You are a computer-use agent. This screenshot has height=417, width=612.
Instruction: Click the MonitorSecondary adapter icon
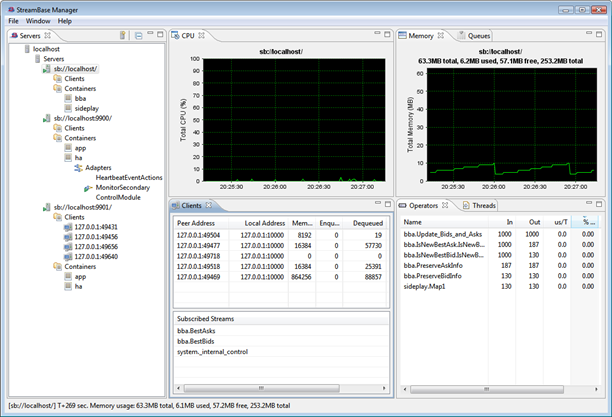point(89,187)
